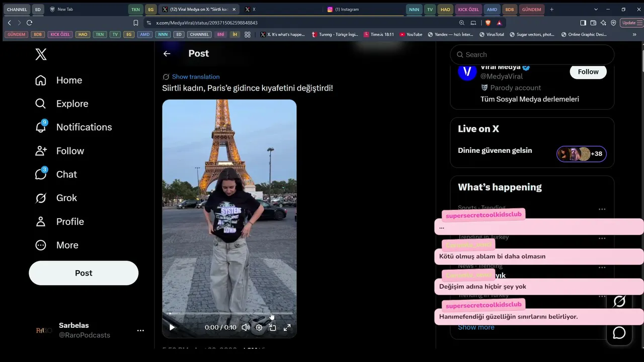Open the YouTube bookmark
644x362 pixels.
tap(411, 35)
